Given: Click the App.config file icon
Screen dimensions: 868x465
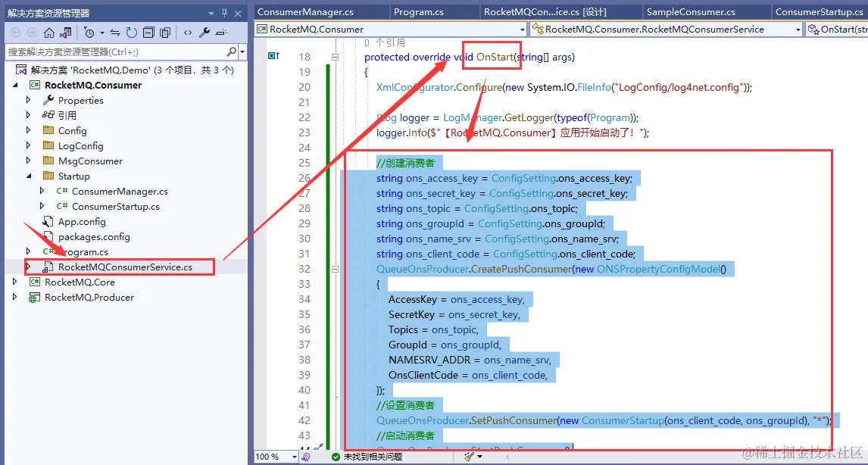Looking at the screenshot, I should [48, 221].
